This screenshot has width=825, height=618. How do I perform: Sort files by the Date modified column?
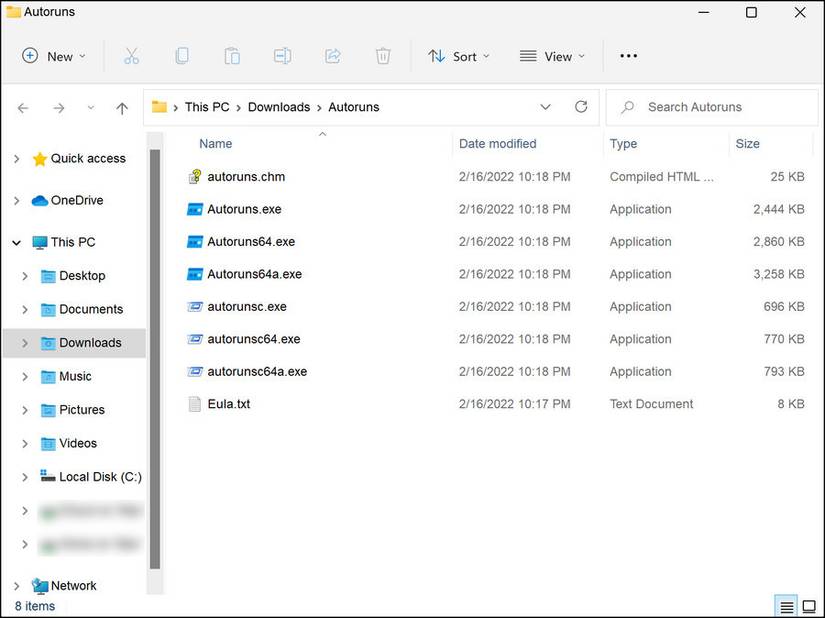point(497,143)
